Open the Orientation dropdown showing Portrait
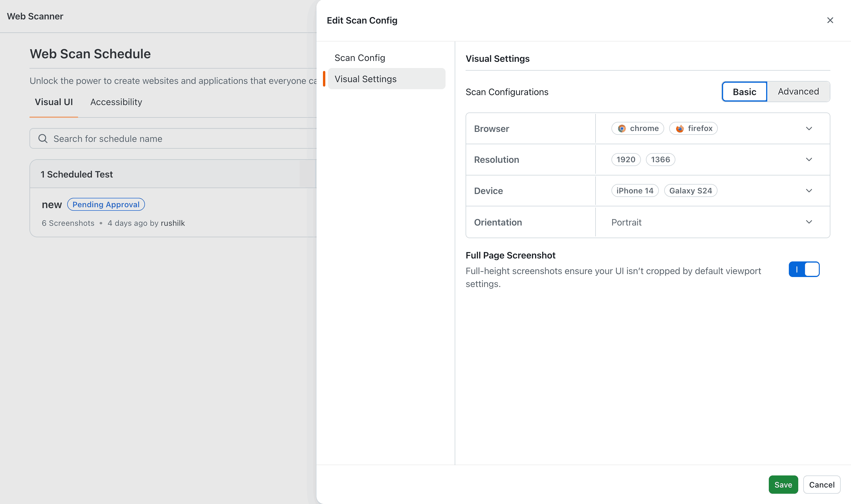Image resolution: width=851 pixels, height=504 pixels. click(809, 222)
